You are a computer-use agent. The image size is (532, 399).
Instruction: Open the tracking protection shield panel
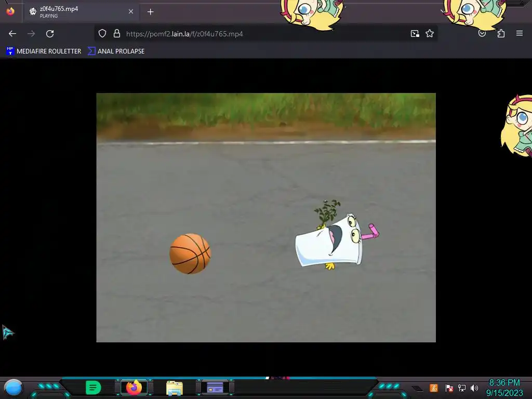[102, 34]
